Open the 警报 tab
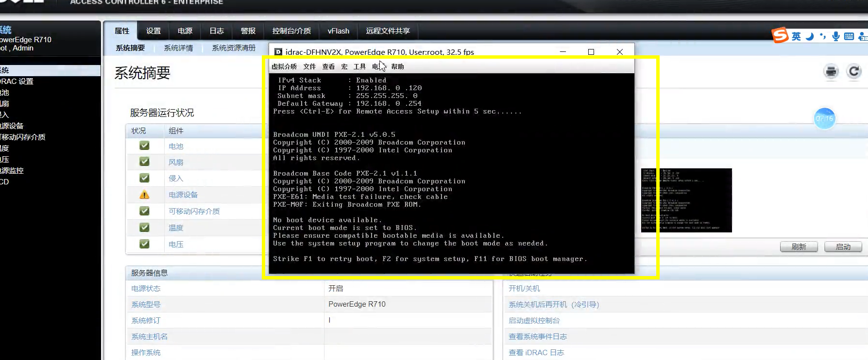Screen dimensions: 868x360 pyautogui.click(x=248, y=31)
